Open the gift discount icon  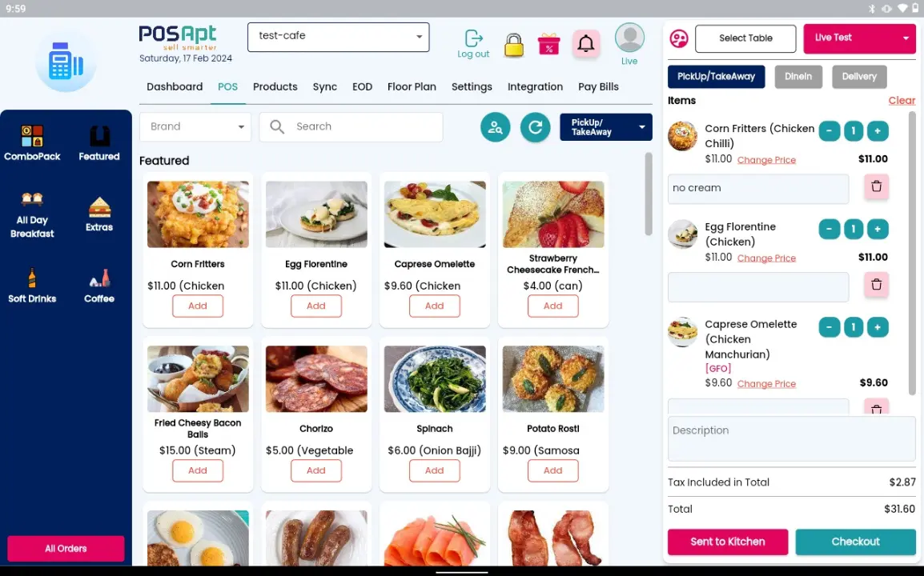coord(548,44)
